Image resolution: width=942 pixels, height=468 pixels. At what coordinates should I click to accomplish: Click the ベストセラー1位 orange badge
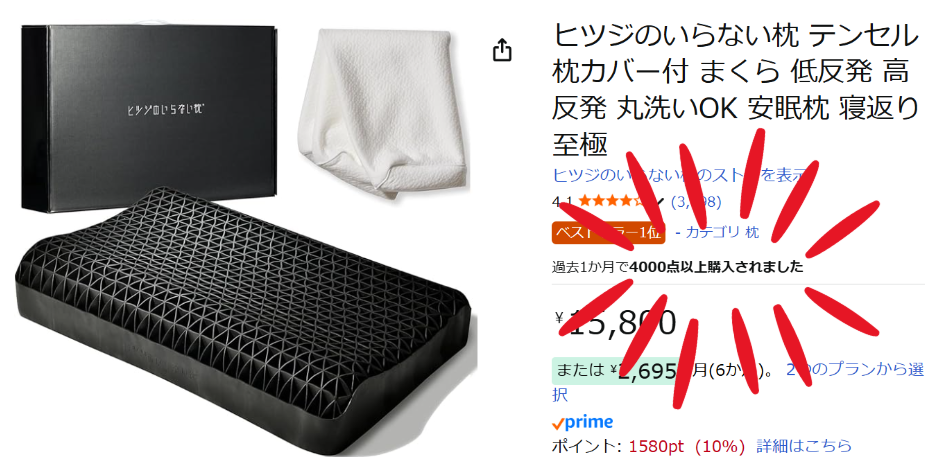pos(609,232)
